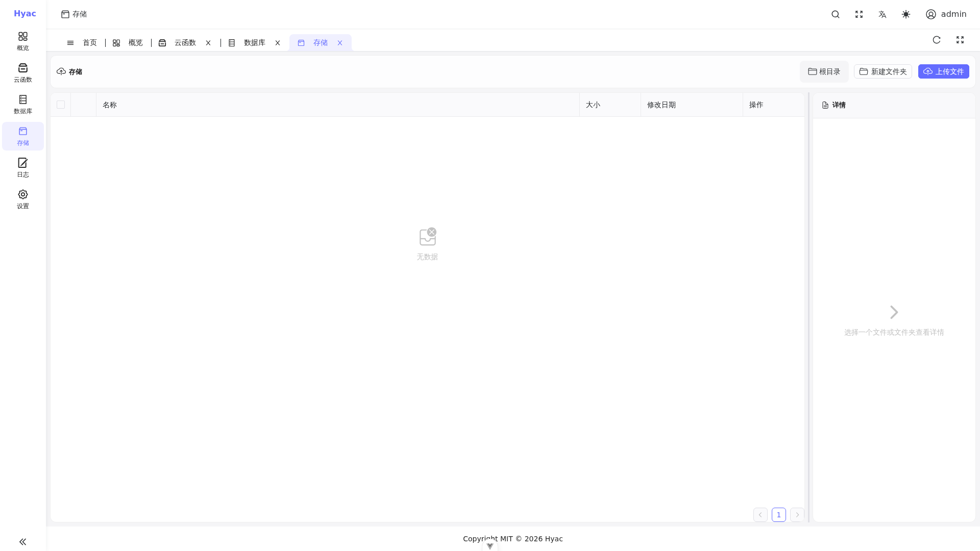Open the language translation icon
This screenshot has width=980, height=551.
883,14
